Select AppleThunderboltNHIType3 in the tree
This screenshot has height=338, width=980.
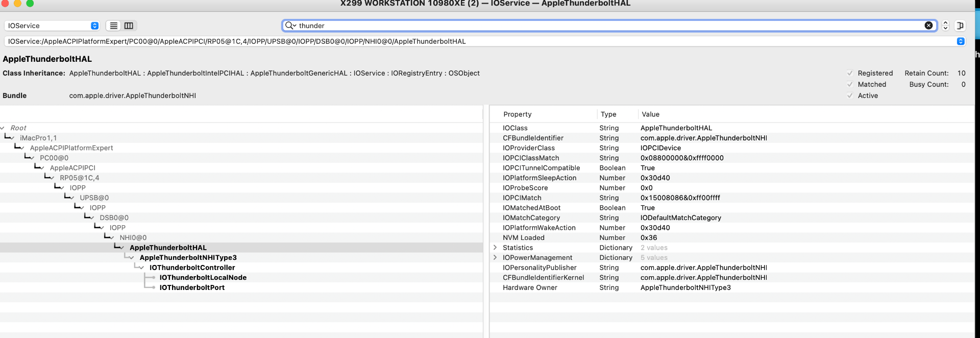[188, 257]
